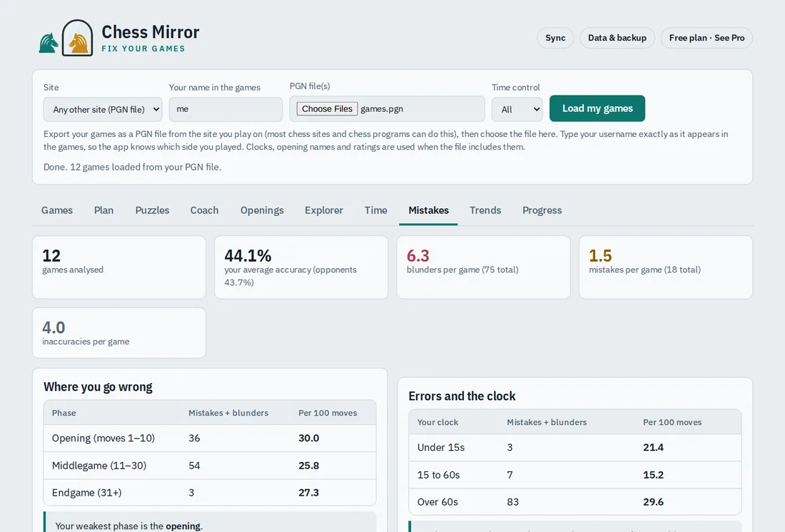Click the orange knight mirror logo
The height and width of the screenshot is (532, 785).
pos(78,38)
